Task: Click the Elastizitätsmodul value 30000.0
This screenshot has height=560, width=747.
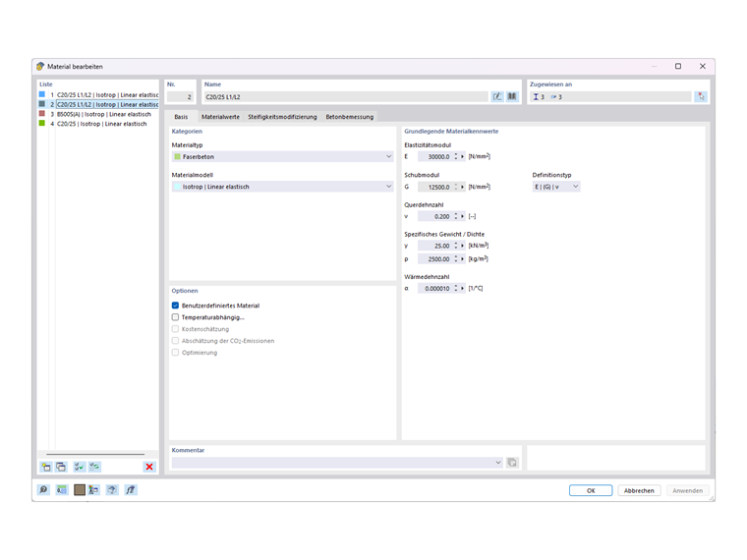Action: [435, 156]
